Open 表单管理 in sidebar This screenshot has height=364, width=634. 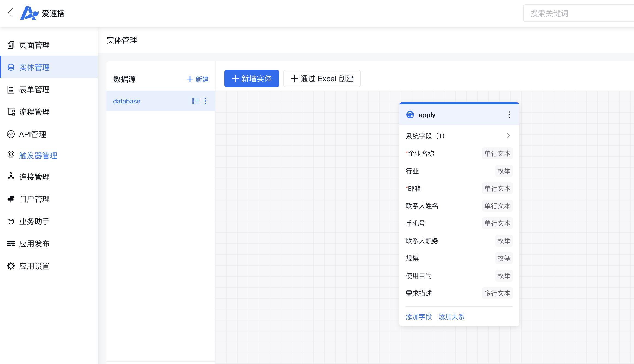point(49,89)
